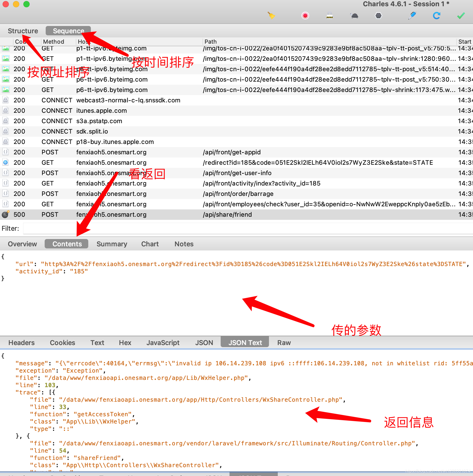Select the webcast3-normal-c-lq.snssdk.com row
The height and width of the screenshot is (476, 473).
[236, 100]
